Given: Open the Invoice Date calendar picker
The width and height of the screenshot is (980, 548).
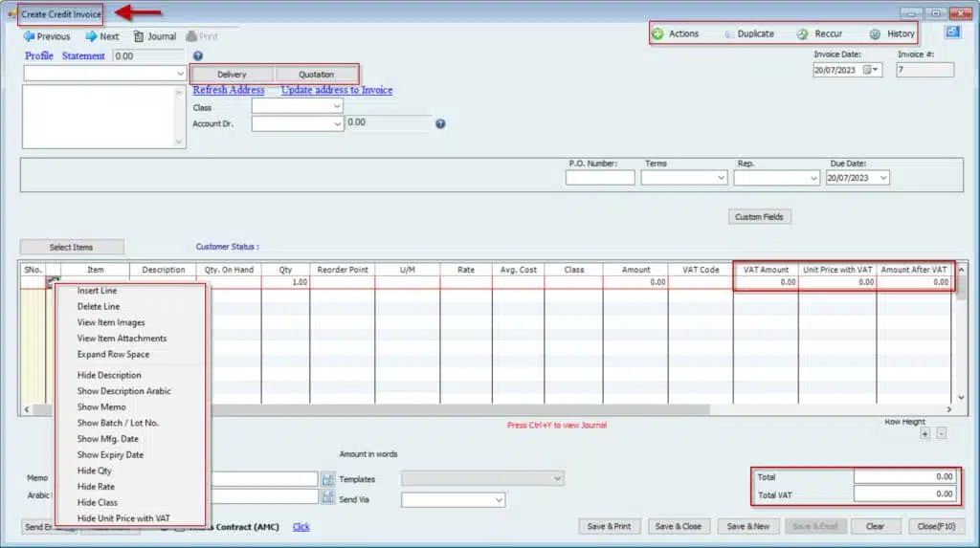Looking at the screenshot, I should (x=869, y=71).
